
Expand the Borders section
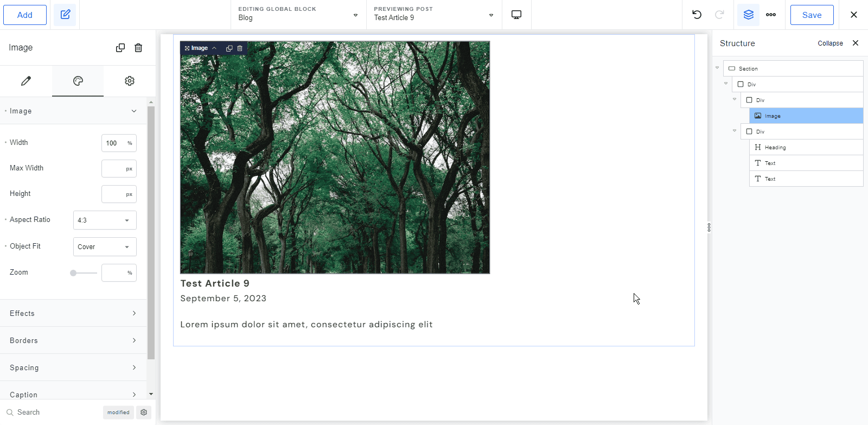click(x=73, y=340)
